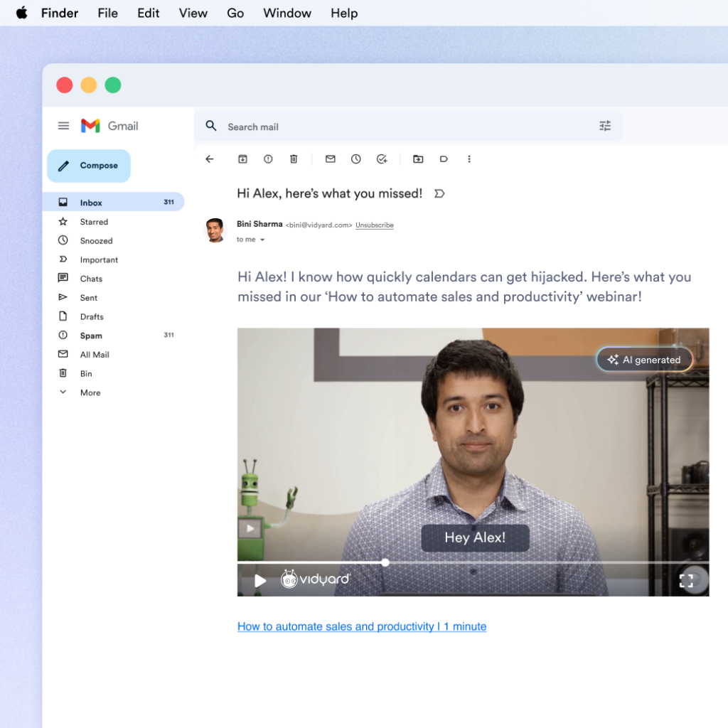Click sender name Bini Sharma
The height and width of the screenshot is (728, 728).
[x=259, y=224]
